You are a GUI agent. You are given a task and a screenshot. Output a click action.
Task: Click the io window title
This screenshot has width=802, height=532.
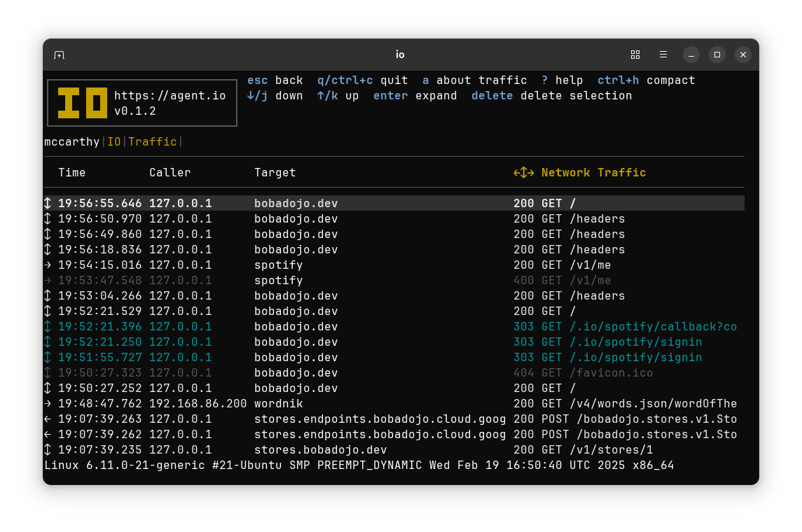[400, 55]
